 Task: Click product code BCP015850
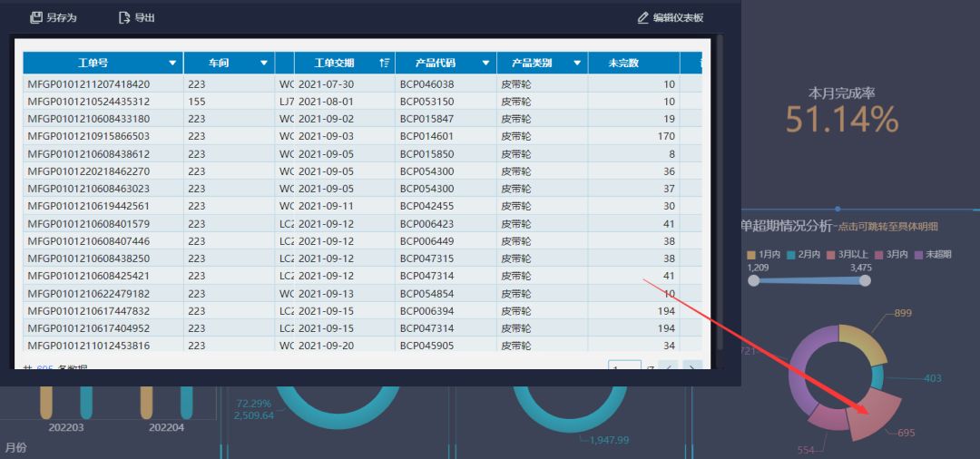tap(426, 153)
